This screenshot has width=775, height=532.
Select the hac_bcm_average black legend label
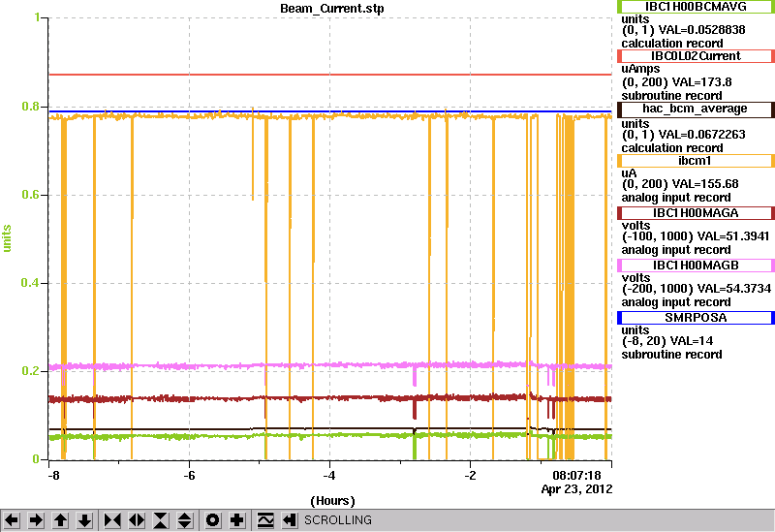[x=696, y=109]
